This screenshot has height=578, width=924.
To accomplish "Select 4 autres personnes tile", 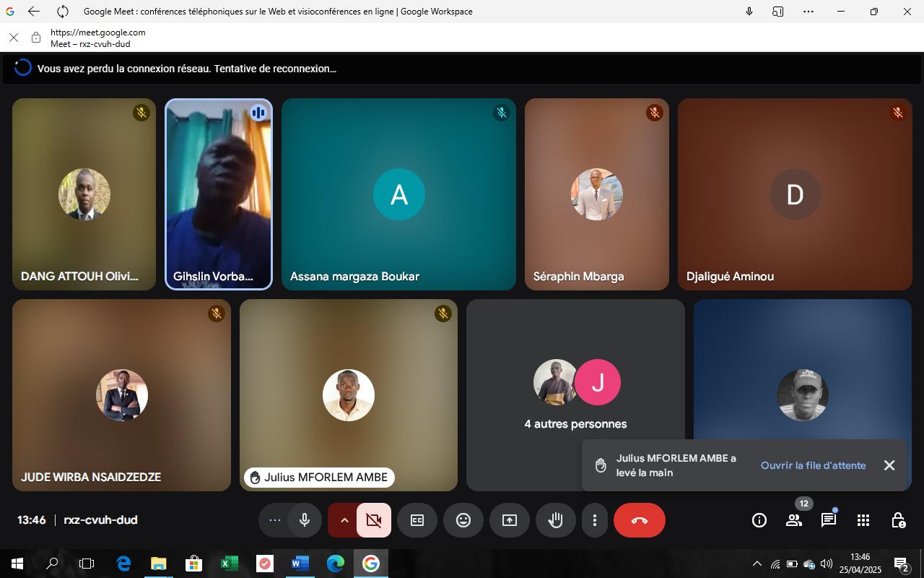I will (x=575, y=395).
